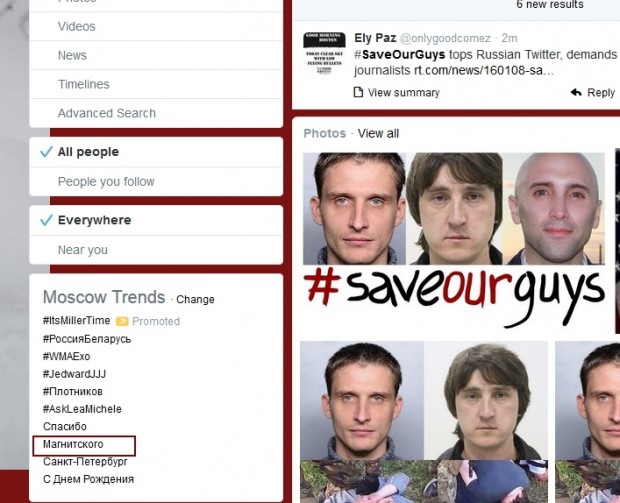
Task: Open the Магнитского trend
Action: pos(73,444)
